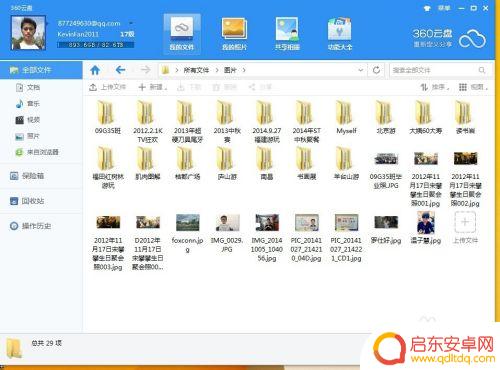Click the folder icon in the address bar
500x370 pixels.
point(166,70)
